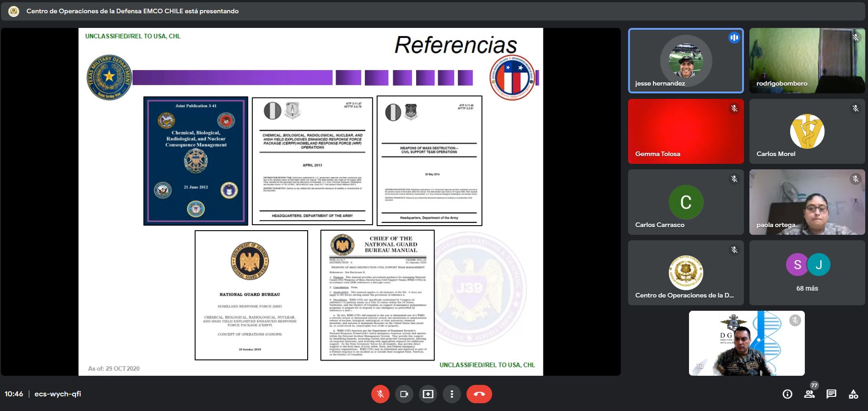Select the Gemma Tolosa red tile
Image resolution: width=868 pixels, height=411 pixels.
click(x=685, y=131)
